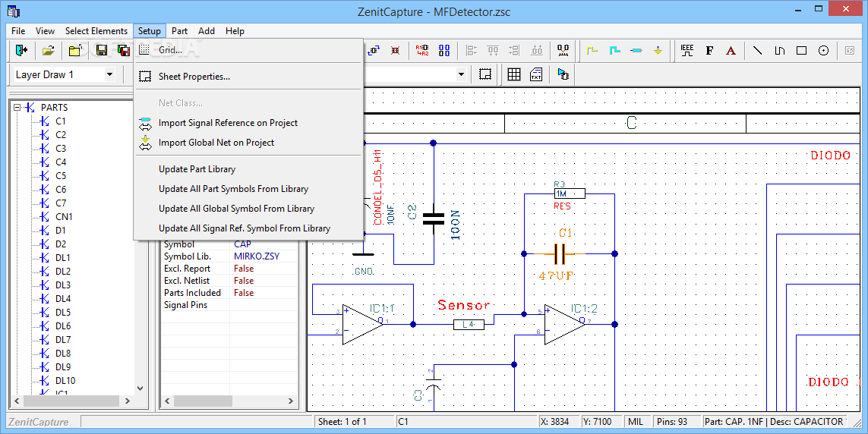Click the parts tree left scroll arrow
The width and height of the screenshot is (868, 434).
click(17, 401)
